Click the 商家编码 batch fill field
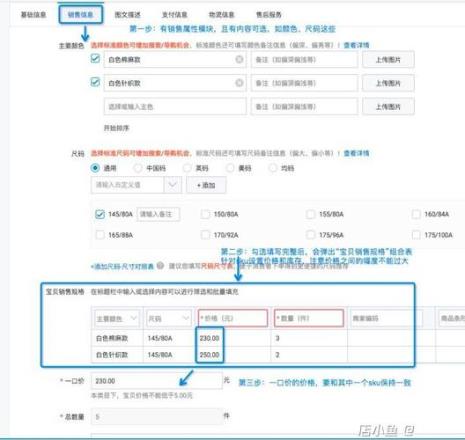Image resolution: width=465 pixels, height=440 pixels. click(386, 318)
